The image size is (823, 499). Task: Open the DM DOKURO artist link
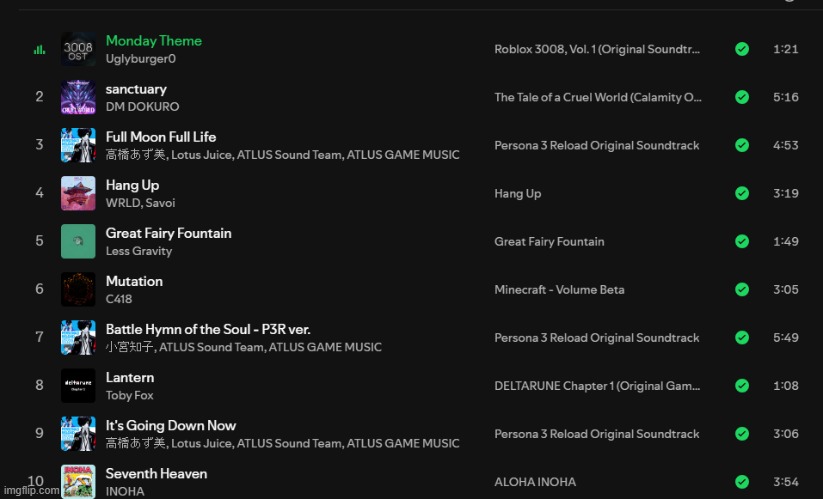[142, 107]
